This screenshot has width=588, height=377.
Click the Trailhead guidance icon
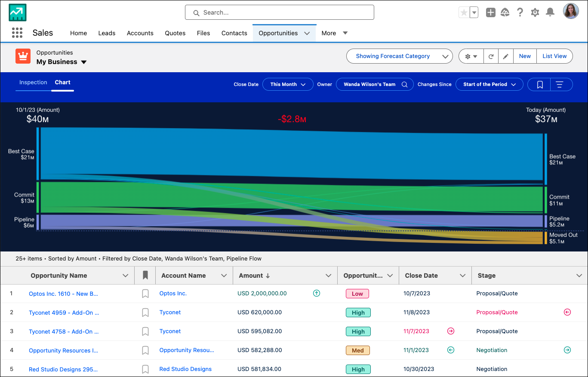coord(505,12)
